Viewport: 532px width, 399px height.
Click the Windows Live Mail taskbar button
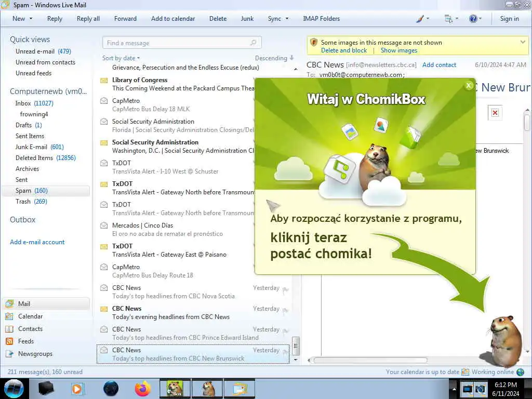(239, 389)
